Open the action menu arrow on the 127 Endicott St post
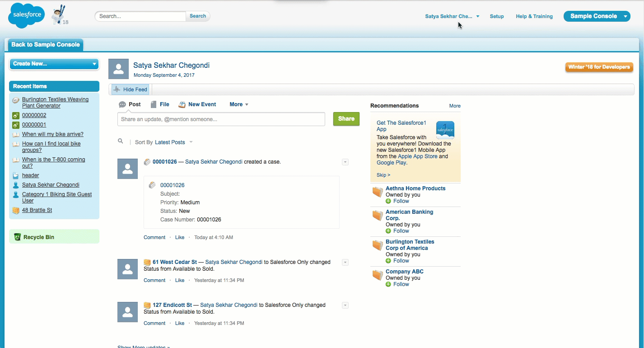 coord(345,305)
